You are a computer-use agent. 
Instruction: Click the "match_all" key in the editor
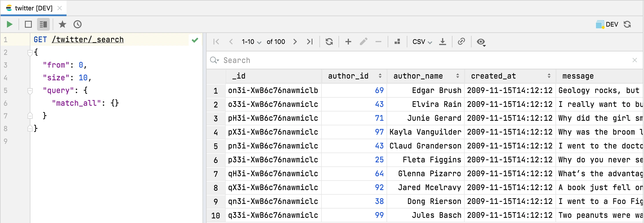point(76,103)
